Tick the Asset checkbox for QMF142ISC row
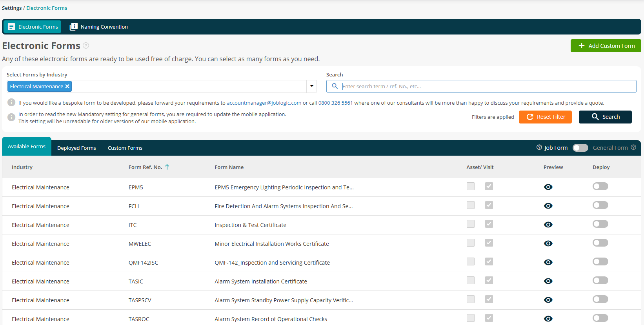This screenshot has height=325, width=644. [471, 261]
